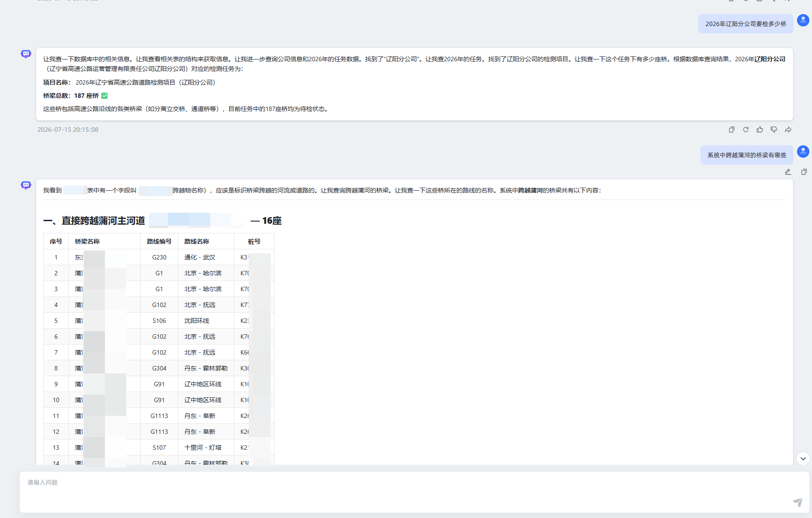Click the green checkmark after 187 座桥
Screen dimensions: 812x518
click(104, 96)
